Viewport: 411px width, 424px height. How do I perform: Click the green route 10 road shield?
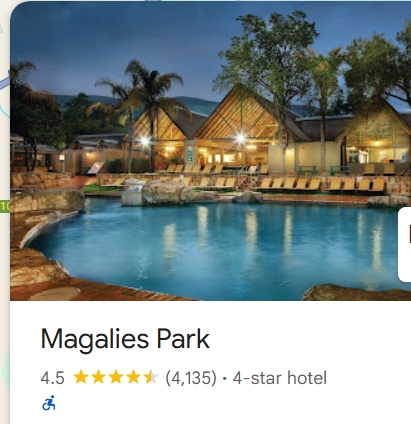pyautogui.click(x=5, y=207)
